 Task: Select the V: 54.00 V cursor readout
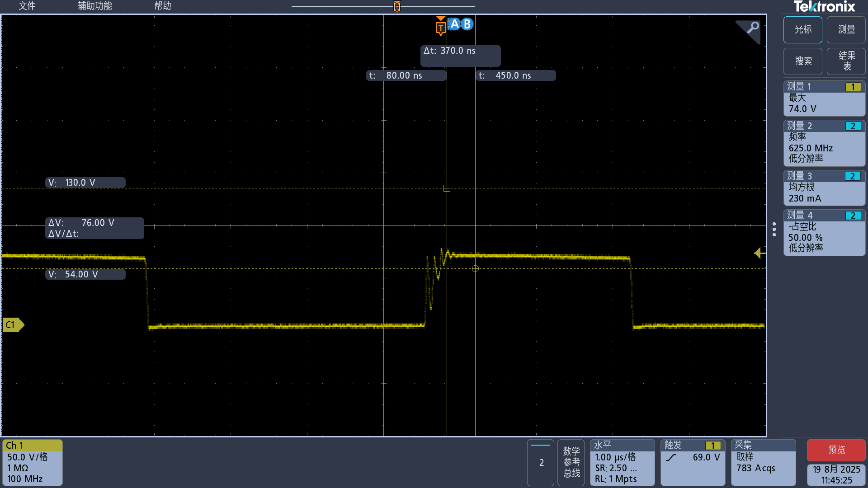[x=85, y=274]
